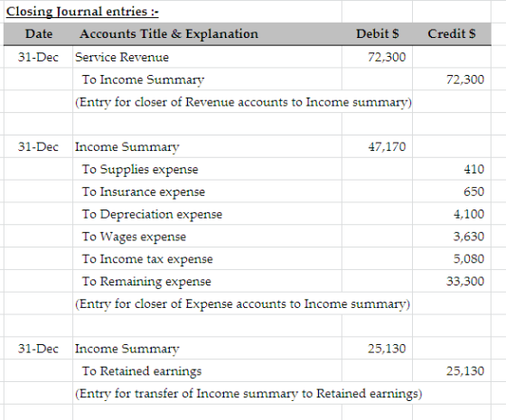The image size is (506, 420).
Task: Select the 'To Income Summary' cell
Action: [143, 79]
